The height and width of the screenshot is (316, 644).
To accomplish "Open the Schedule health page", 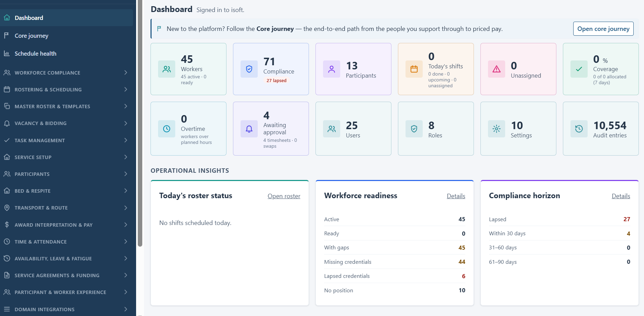I will point(66,53).
